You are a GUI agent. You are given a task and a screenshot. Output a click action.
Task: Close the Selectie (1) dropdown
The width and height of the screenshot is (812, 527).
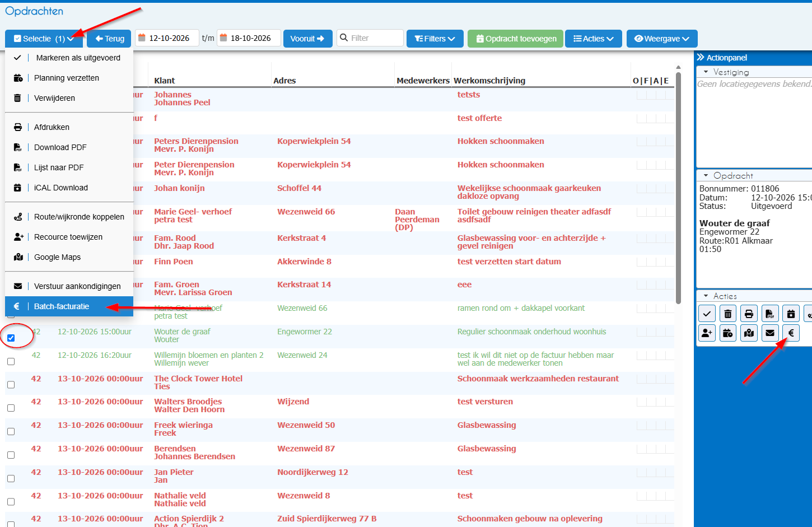[x=44, y=39]
